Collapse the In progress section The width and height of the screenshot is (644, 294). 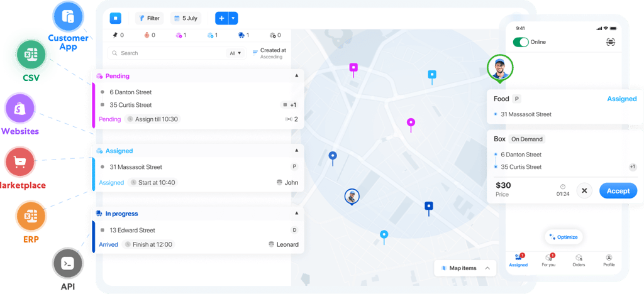click(297, 213)
